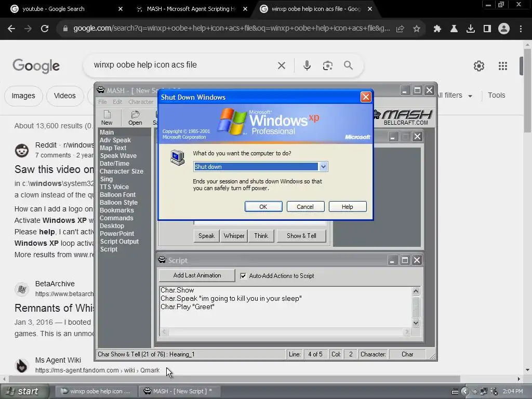This screenshot has height=399, width=532.
Task: Clear the Google search box
Action: tap(281, 65)
